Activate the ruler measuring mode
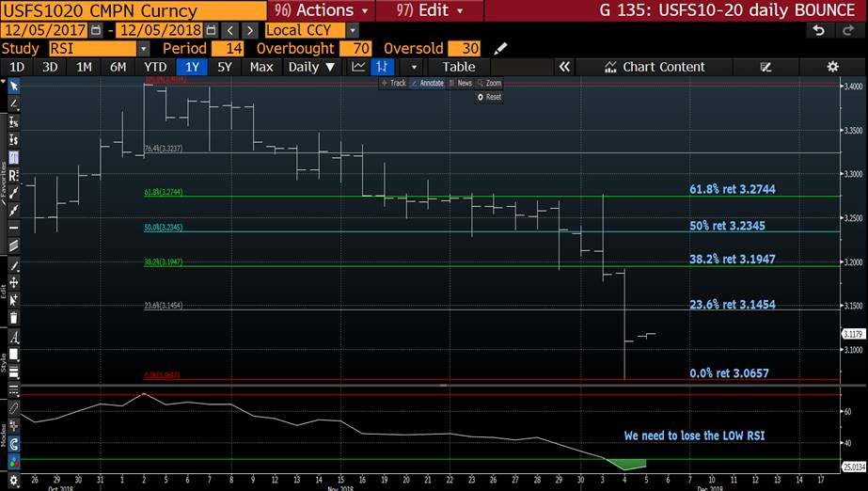The width and height of the screenshot is (868, 491). [x=14, y=408]
